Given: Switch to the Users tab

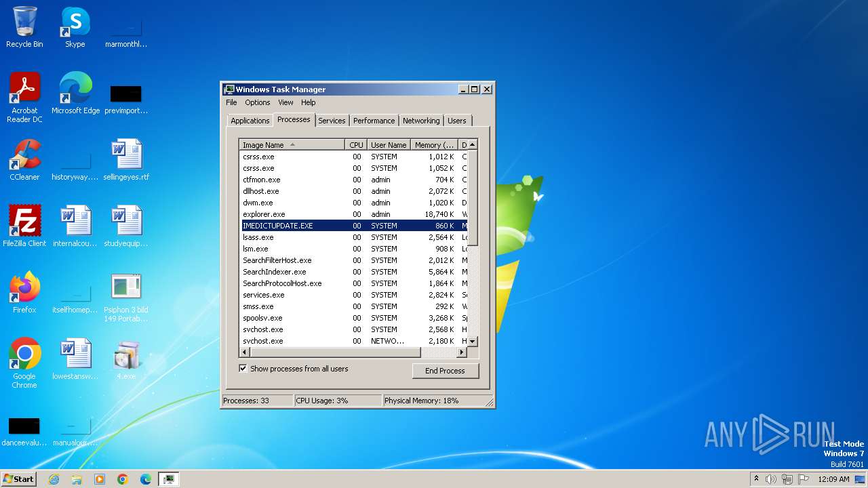Looking at the screenshot, I should (x=457, y=121).
